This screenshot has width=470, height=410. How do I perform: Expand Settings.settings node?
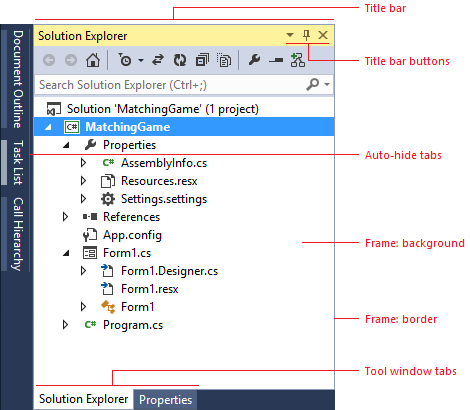[83, 199]
